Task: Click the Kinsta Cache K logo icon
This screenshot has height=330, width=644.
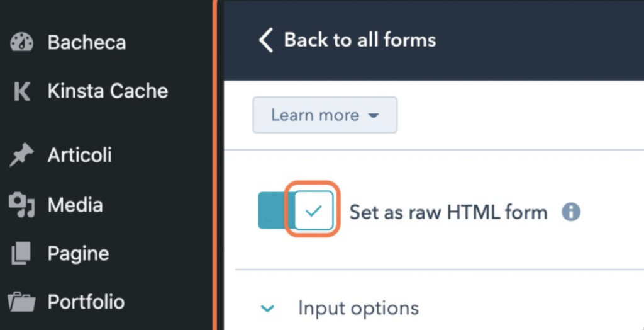Action: coord(22,92)
